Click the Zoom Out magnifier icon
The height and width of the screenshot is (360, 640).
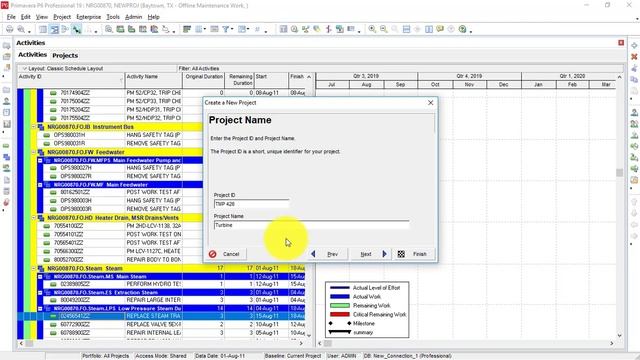coord(384,29)
